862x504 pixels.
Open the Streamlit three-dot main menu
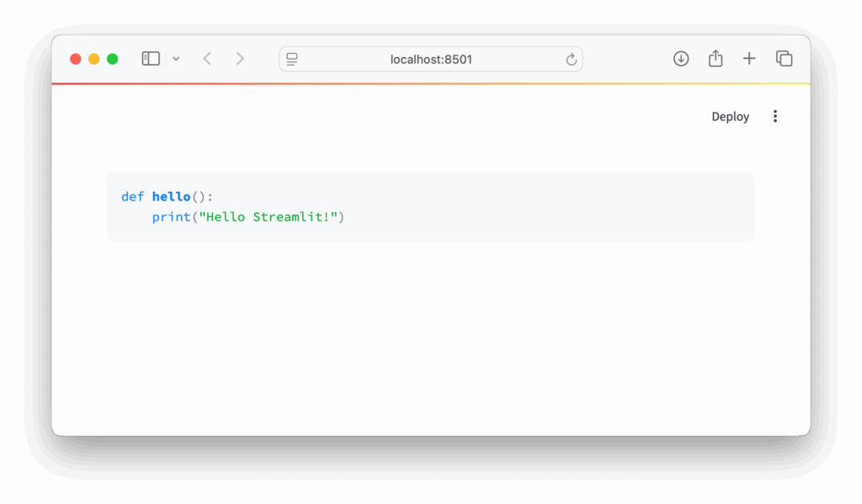click(x=775, y=116)
